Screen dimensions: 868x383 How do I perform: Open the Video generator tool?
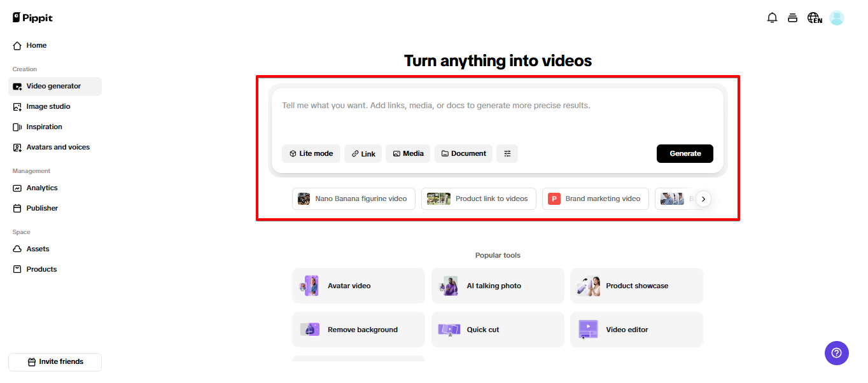tap(53, 86)
